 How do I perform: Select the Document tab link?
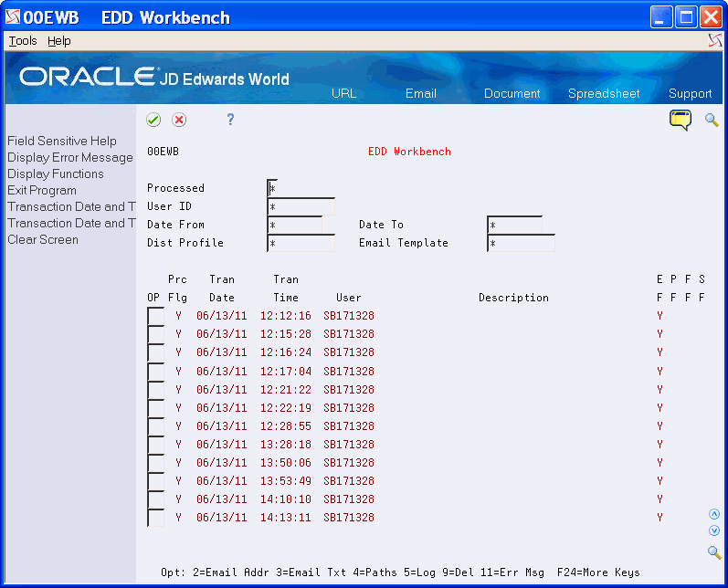512,93
